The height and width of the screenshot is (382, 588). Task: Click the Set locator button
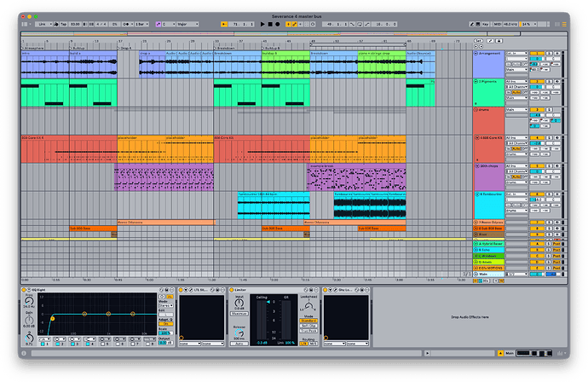click(479, 41)
